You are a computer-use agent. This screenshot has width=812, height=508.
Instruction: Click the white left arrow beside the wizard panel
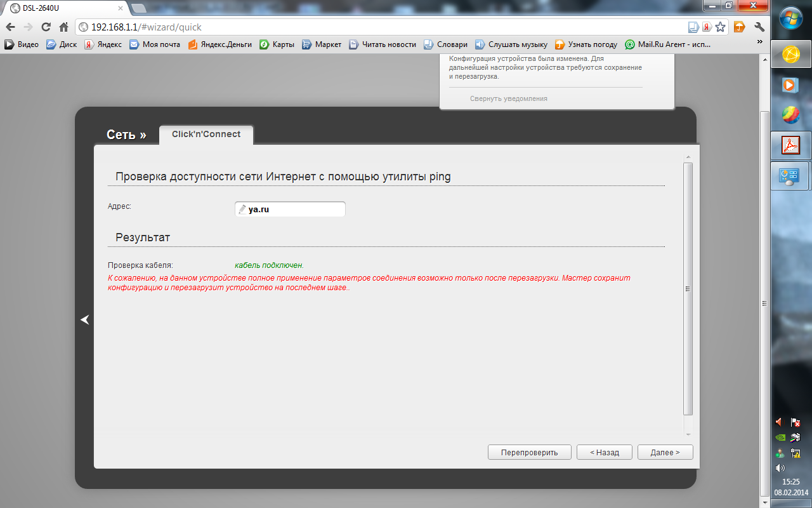coord(84,319)
